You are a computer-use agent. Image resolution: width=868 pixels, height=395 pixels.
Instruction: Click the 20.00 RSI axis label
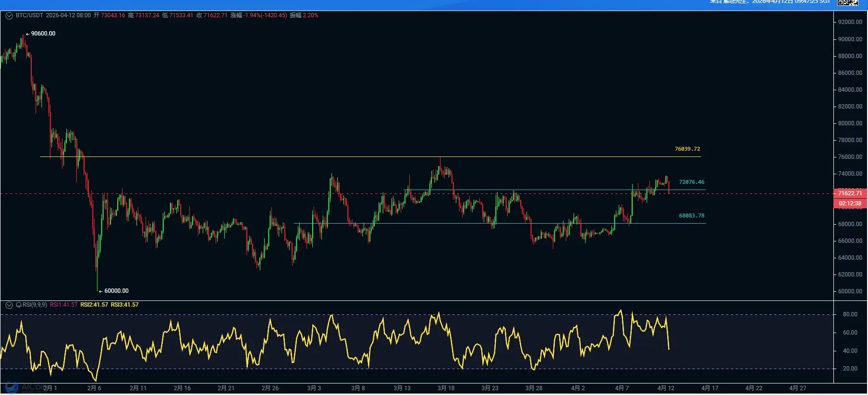[850, 369]
